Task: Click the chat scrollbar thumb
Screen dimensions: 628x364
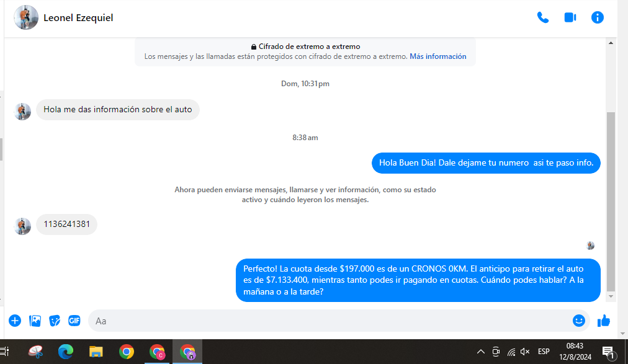Action: click(611, 202)
